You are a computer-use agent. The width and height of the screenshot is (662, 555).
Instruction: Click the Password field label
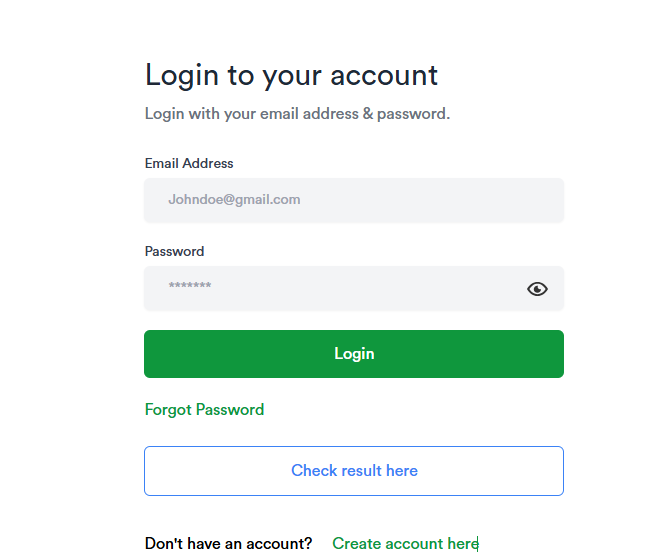(x=174, y=251)
